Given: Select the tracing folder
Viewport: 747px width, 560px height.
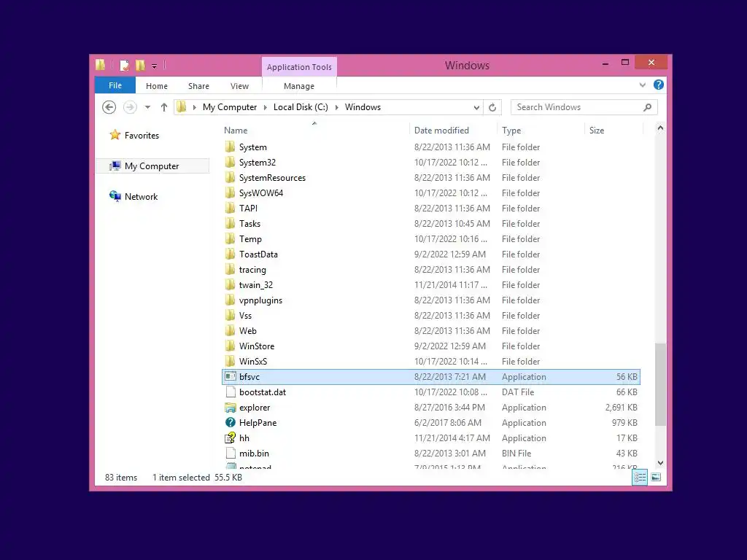Looking at the screenshot, I should coord(252,270).
